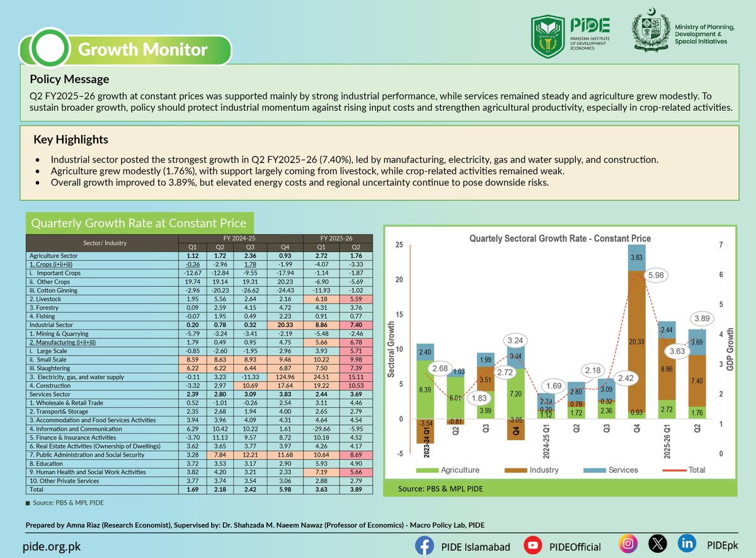
Task: Select the 'Services Sector' row label
Action: point(50,394)
